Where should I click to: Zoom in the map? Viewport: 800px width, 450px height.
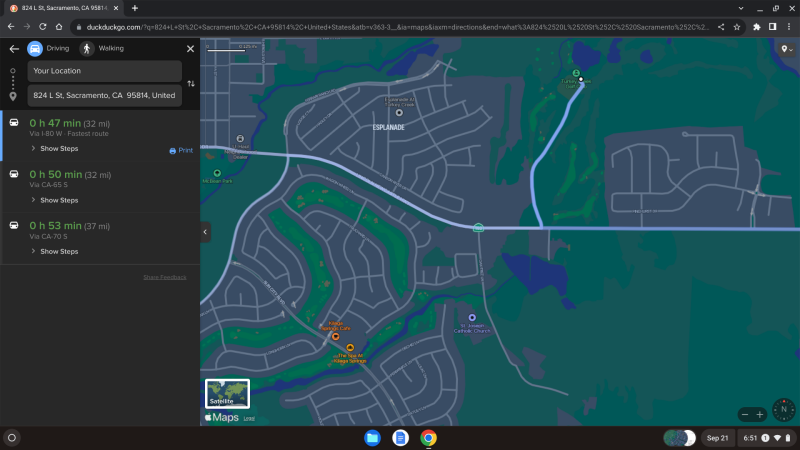(760, 414)
